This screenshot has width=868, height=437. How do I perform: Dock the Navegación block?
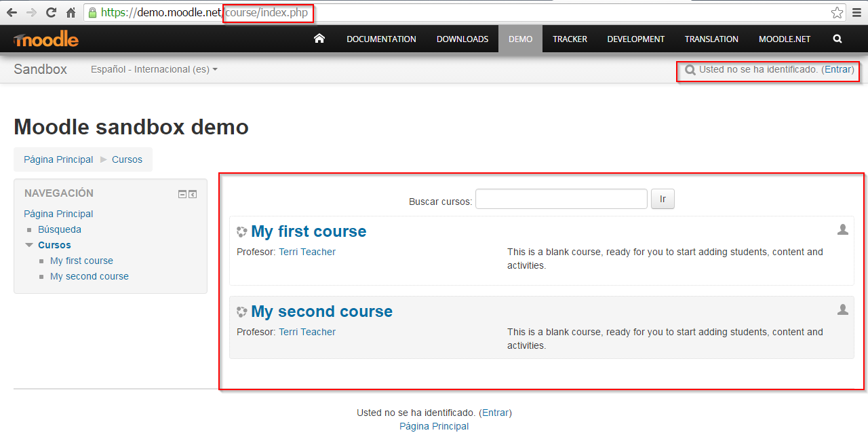pos(193,194)
